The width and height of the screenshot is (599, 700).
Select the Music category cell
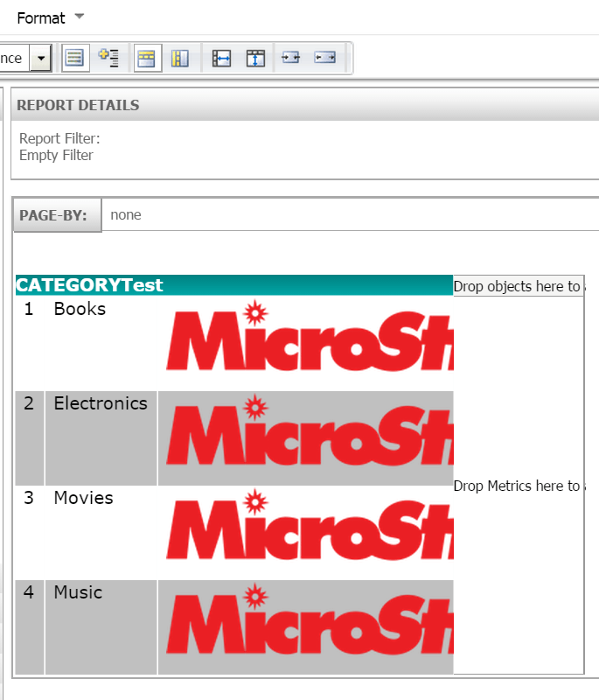point(101,627)
